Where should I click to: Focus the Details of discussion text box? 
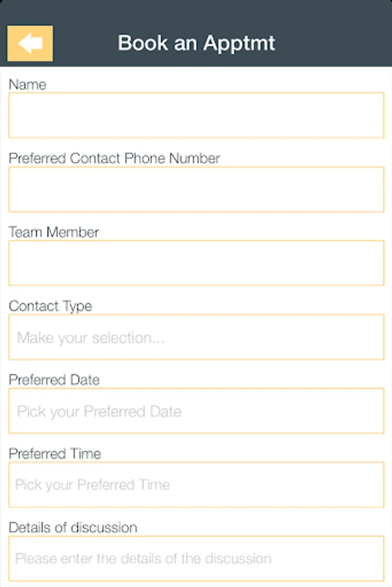coord(196,558)
